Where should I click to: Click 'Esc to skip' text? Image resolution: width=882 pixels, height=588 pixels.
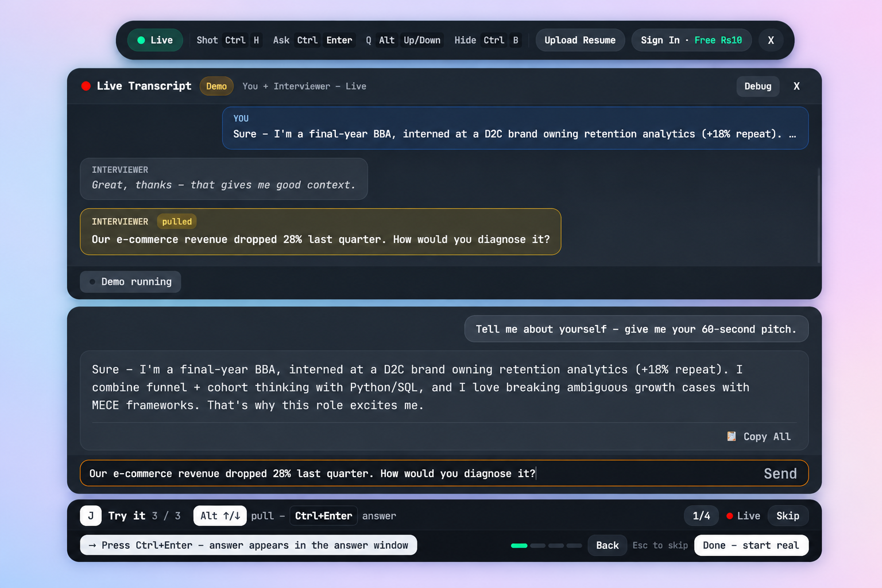[x=660, y=546]
